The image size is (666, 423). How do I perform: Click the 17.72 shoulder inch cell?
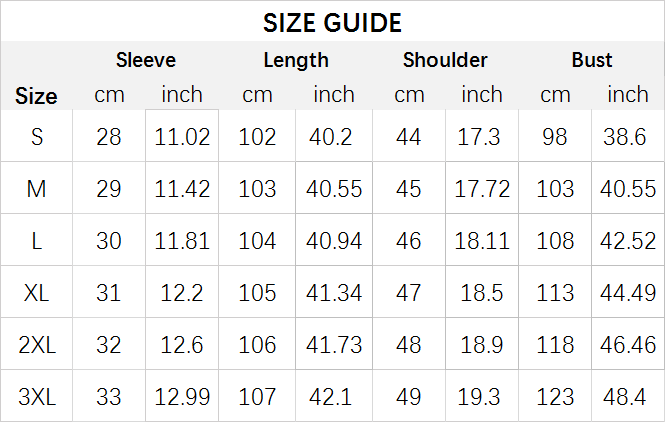pos(482,189)
